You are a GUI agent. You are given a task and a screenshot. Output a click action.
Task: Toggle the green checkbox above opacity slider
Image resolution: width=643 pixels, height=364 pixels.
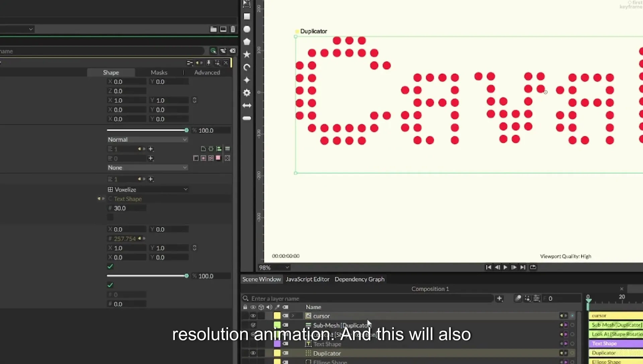pyautogui.click(x=110, y=267)
